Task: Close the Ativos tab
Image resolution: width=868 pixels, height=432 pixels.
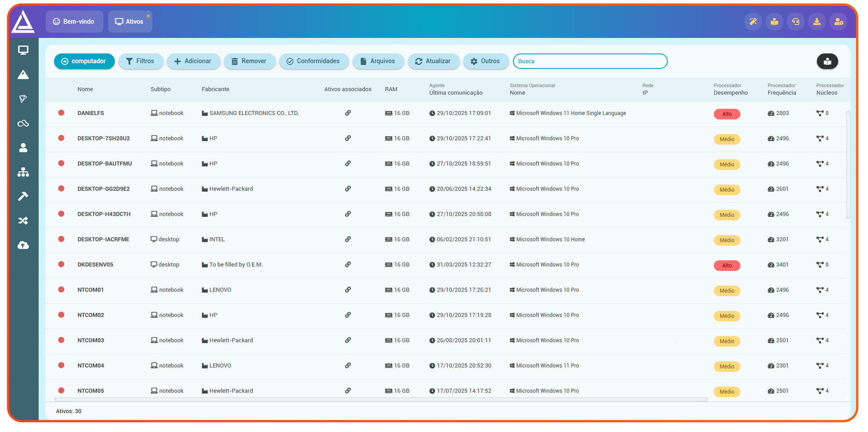Action: click(148, 16)
